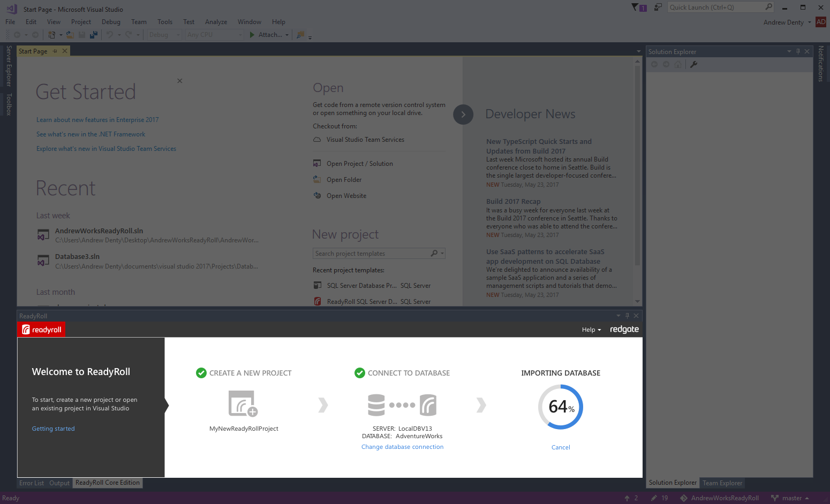Screen dimensions: 830x504
Task: Click the Search project templates field
Action: point(372,254)
